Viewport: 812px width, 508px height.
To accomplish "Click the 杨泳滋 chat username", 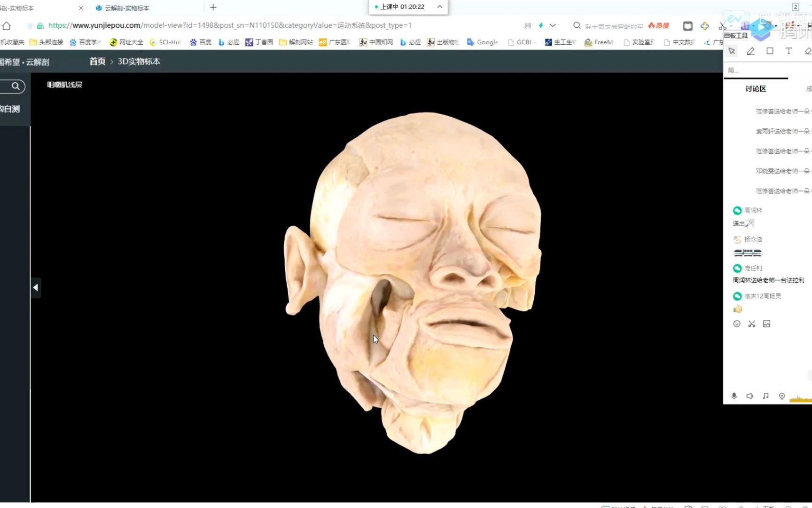I will point(753,239).
